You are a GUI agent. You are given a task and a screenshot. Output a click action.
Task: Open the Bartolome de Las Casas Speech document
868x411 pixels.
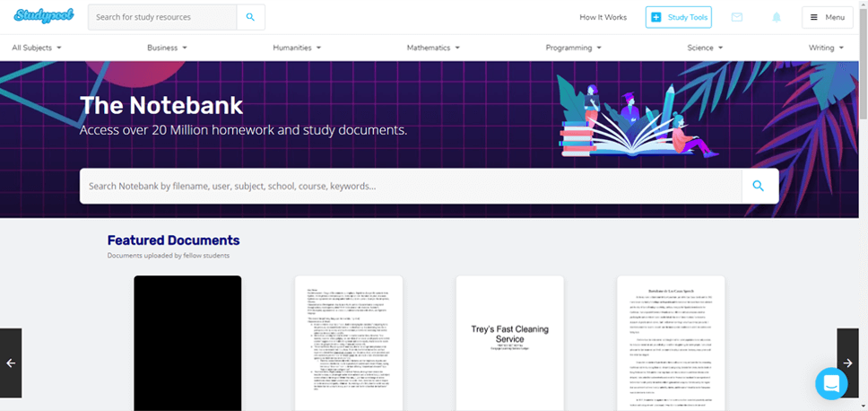(671, 344)
